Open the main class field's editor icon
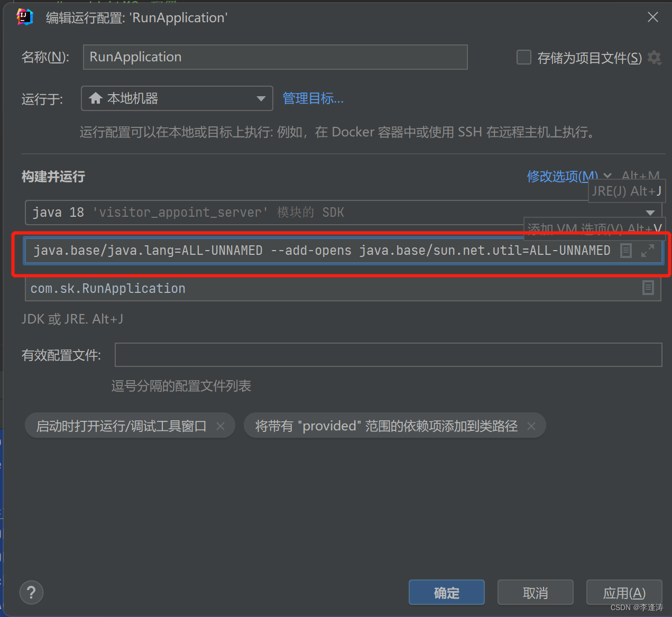672x617 pixels. (648, 288)
